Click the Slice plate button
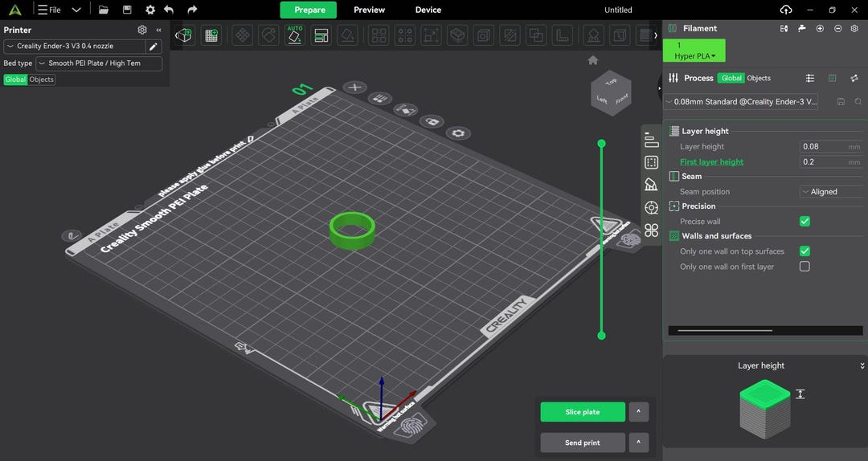The image size is (868, 461). [583, 412]
